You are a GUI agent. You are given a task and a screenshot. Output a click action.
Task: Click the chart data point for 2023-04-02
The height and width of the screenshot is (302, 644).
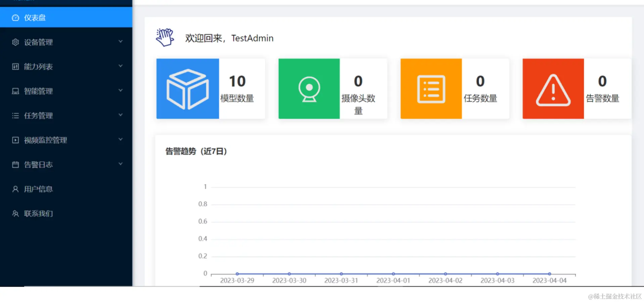[445, 274]
